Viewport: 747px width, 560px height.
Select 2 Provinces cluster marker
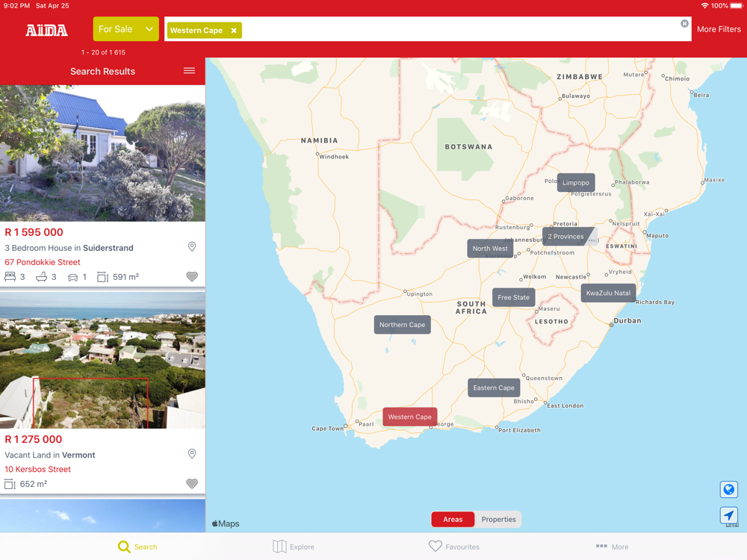pos(565,237)
